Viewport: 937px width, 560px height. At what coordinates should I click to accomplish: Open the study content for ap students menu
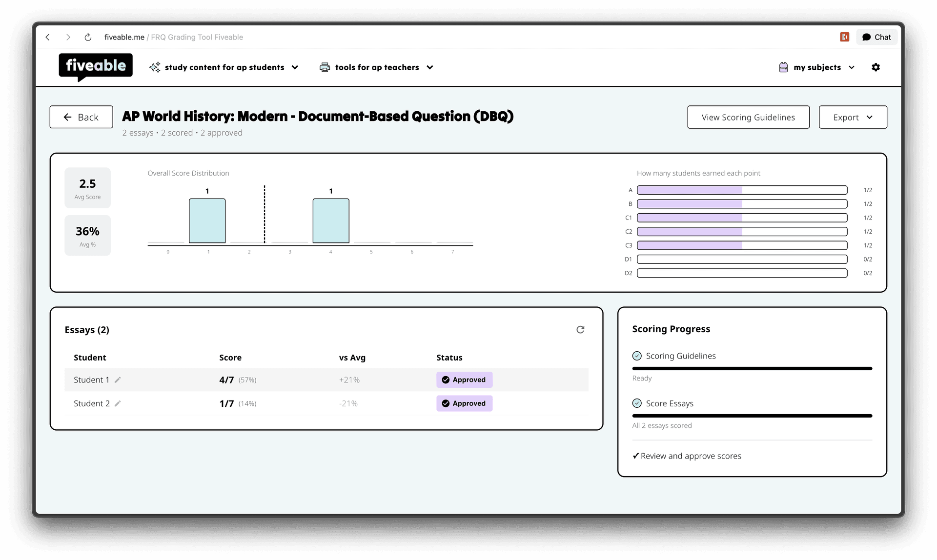point(224,67)
